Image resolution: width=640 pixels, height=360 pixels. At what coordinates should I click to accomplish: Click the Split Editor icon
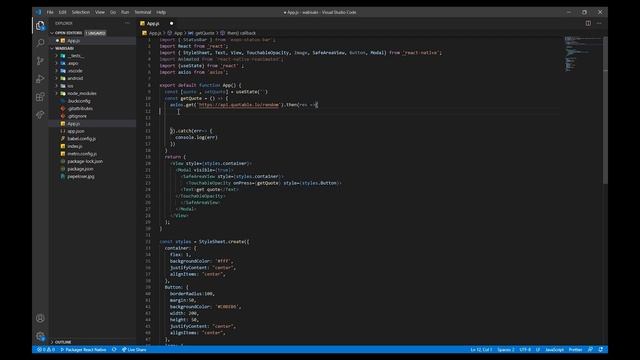pyautogui.click(x=588, y=23)
